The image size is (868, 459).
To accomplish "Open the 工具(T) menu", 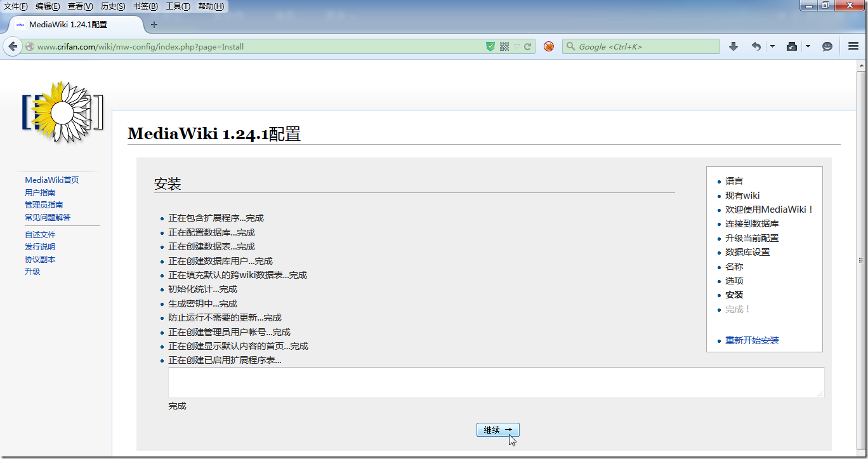I will point(178,6).
